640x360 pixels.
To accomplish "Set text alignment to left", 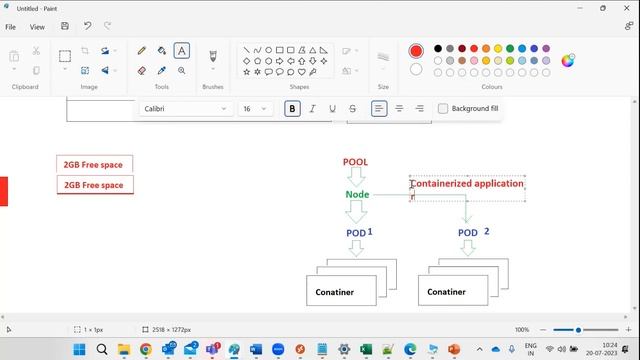I will 379,109.
